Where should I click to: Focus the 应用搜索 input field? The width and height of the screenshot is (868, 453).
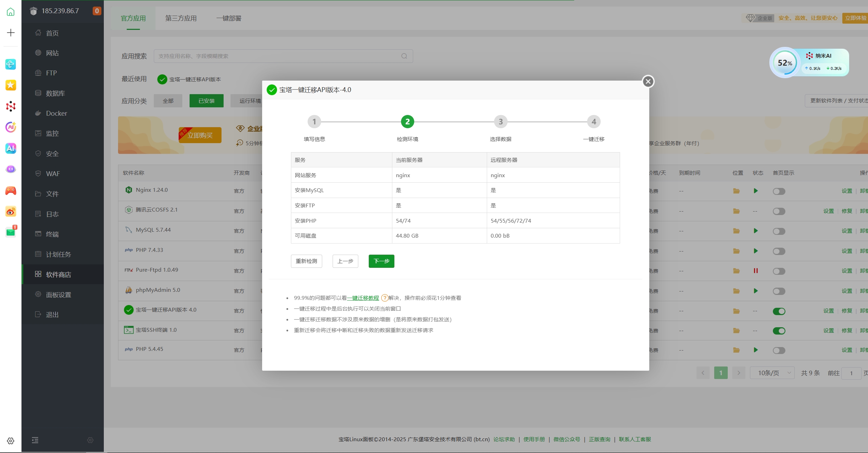point(283,56)
